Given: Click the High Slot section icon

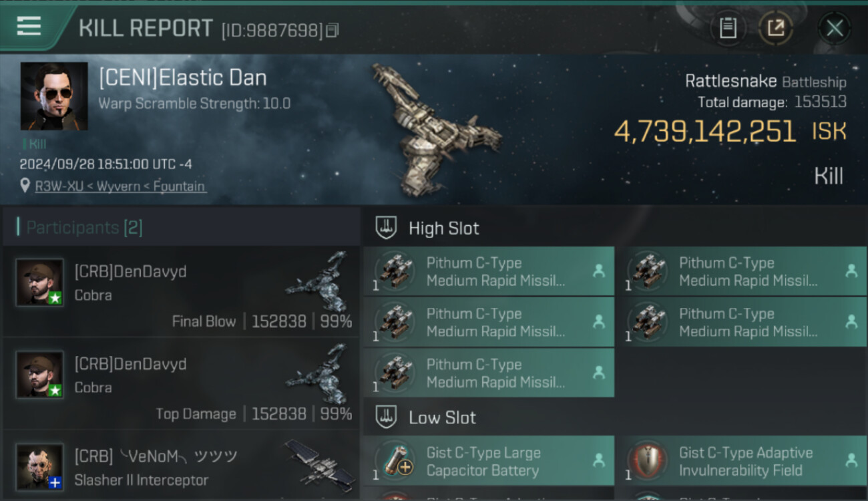Looking at the screenshot, I should [x=387, y=228].
